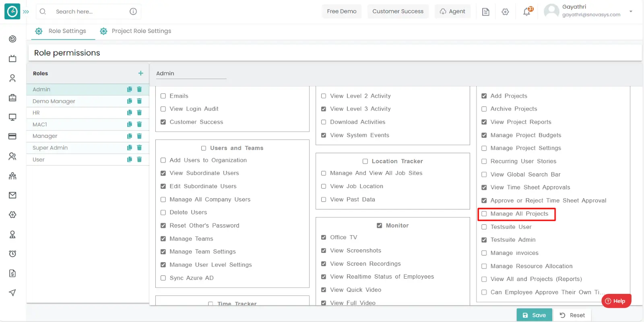Save the role permissions
Viewport: 644px width, 322px height.
pyautogui.click(x=534, y=315)
